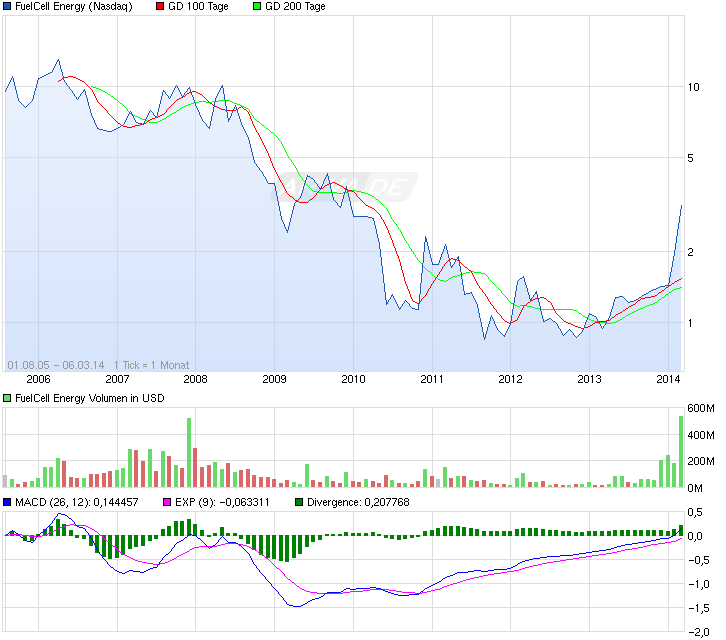726x640 pixels.
Task: Click the MACD axis value 0,0
Action: [695, 536]
